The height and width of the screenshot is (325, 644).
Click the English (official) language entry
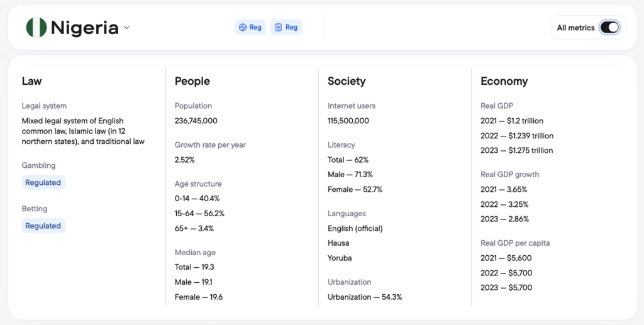(x=355, y=228)
